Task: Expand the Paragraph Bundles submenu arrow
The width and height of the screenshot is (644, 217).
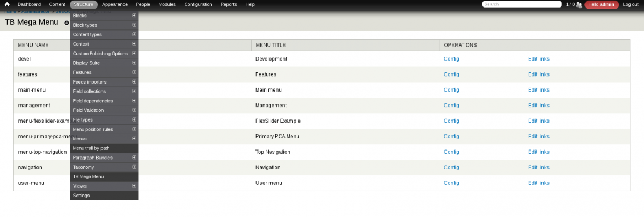Action: coord(134,158)
